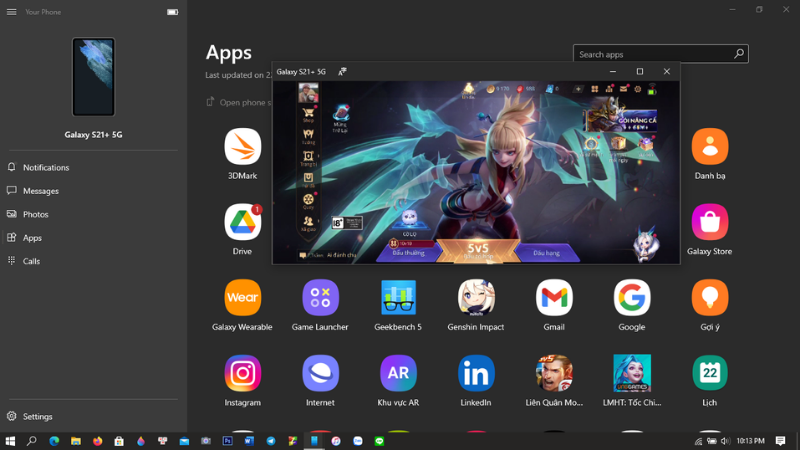Select Đấu thường game mode
The height and width of the screenshot is (450, 800).
click(x=408, y=253)
